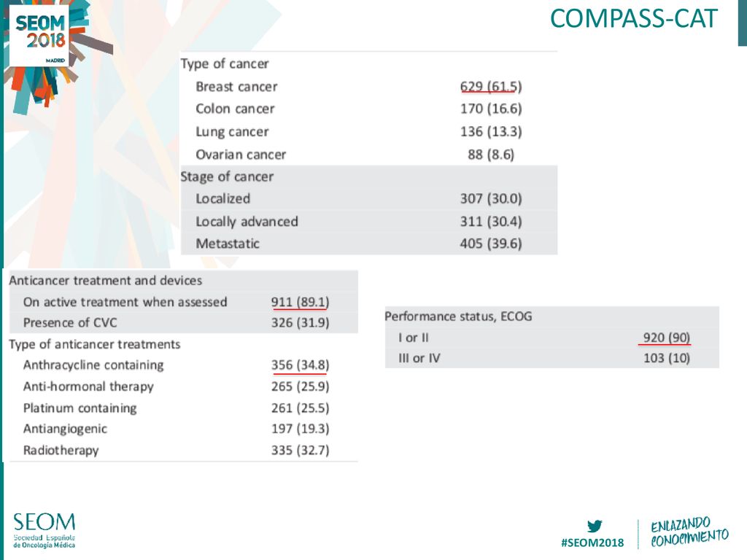Click the Twitter bird icon

click(x=595, y=526)
